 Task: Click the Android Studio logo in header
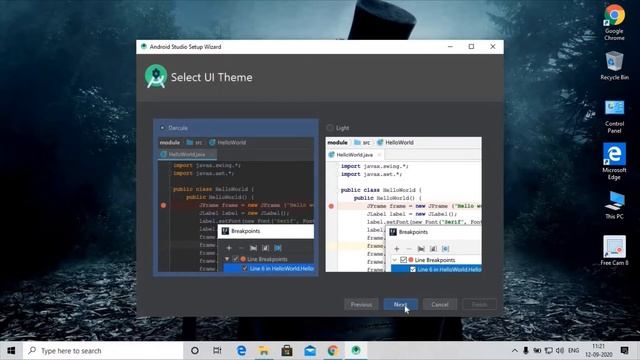coord(156,76)
